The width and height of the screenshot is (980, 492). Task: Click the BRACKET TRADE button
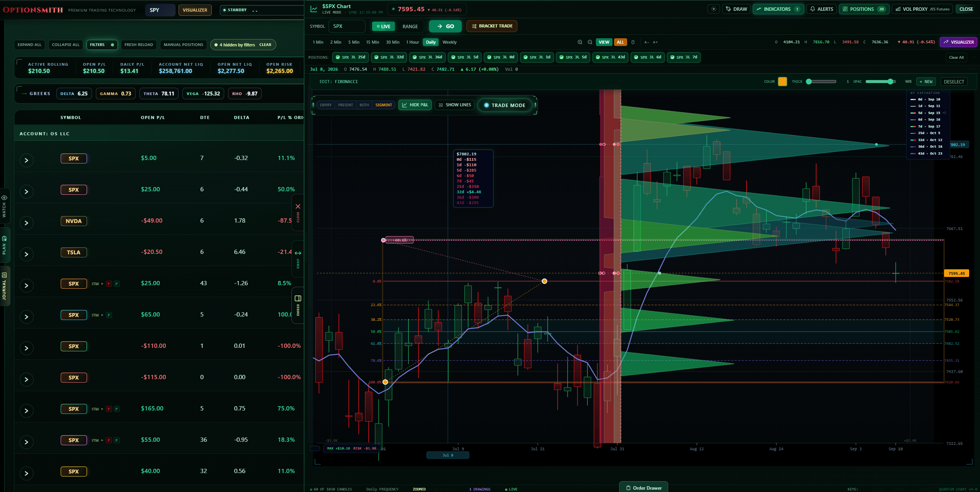tap(492, 26)
